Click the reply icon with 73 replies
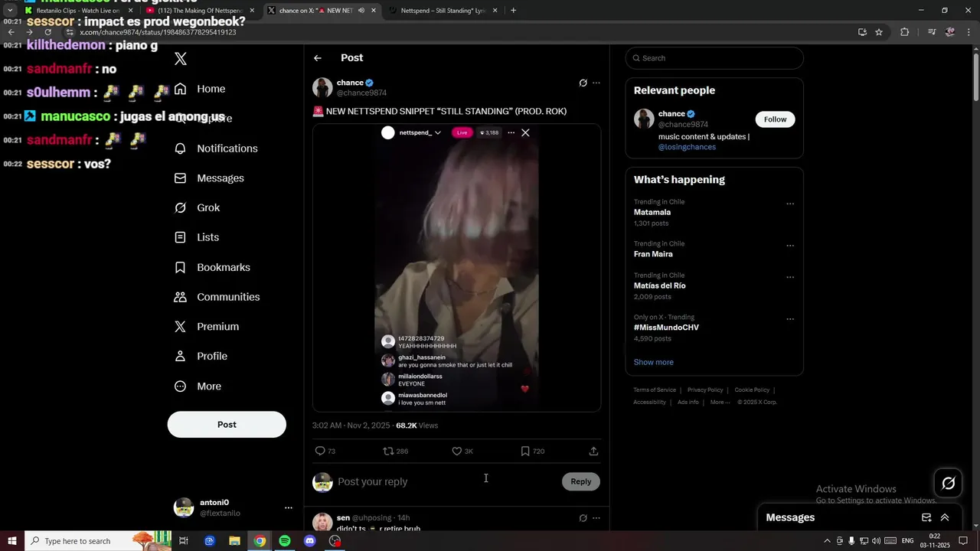 (x=320, y=452)
